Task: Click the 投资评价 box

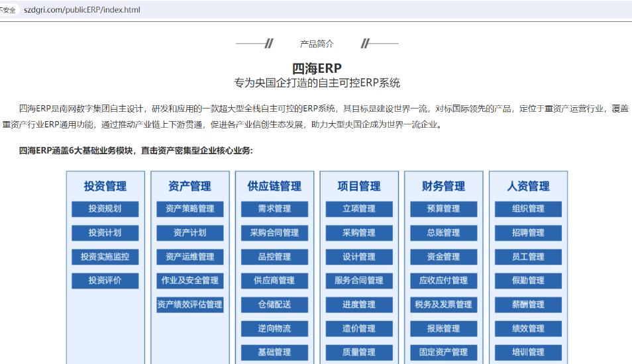Action: (x=105, y=281)
